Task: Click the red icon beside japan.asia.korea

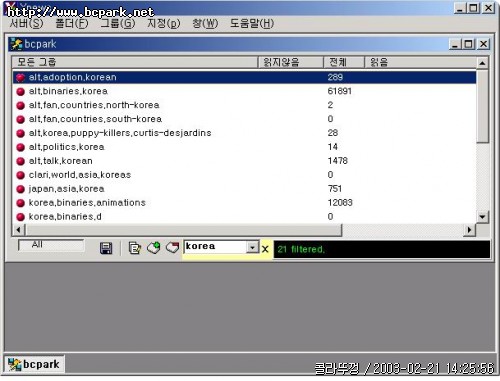Action: (21, 189)
